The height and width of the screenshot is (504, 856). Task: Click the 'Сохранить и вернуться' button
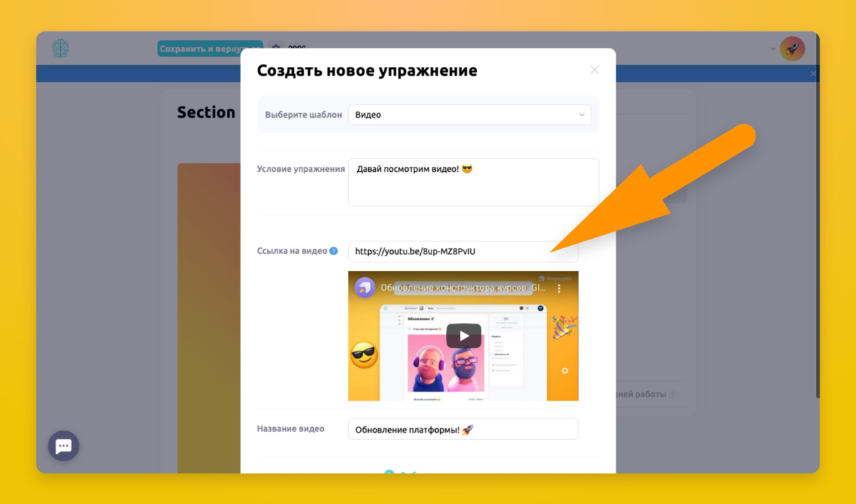(x=210, y=48)
